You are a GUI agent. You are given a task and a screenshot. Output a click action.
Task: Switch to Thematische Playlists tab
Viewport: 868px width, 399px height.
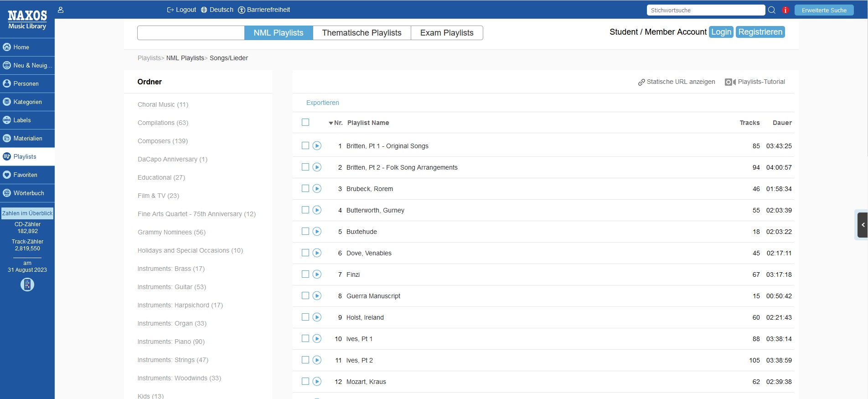pyautogui.click(x=362, y=33)
